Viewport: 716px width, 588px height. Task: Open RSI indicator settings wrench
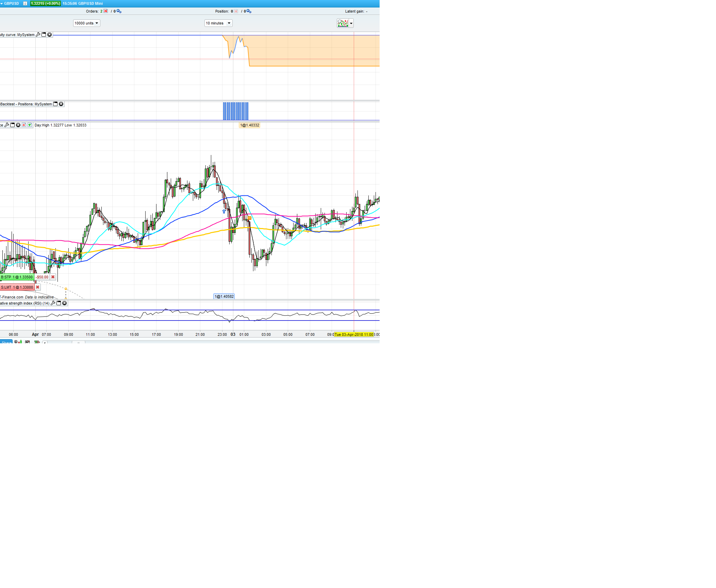[53, 303]
